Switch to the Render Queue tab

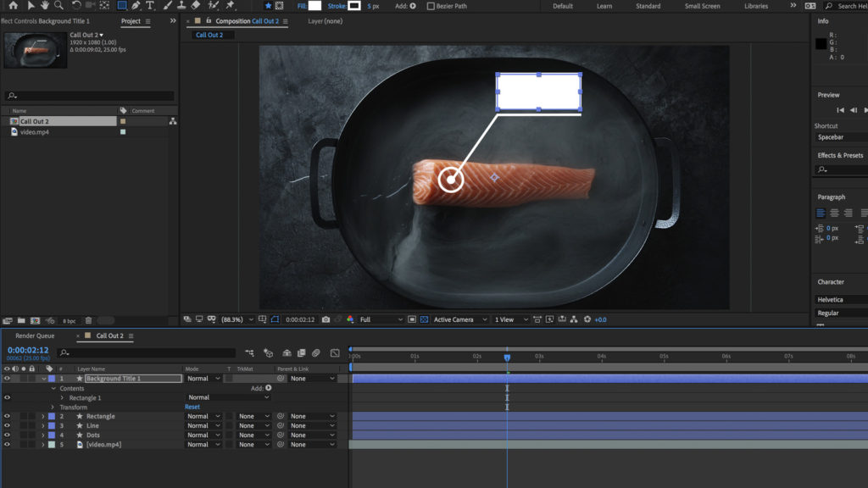(x=35, y=335)
